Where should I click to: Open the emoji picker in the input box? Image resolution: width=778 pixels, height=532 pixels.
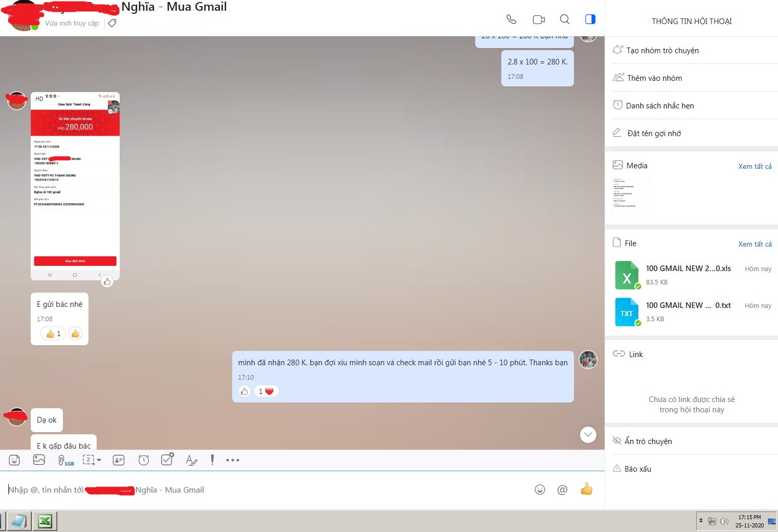(x=540, y=490)
